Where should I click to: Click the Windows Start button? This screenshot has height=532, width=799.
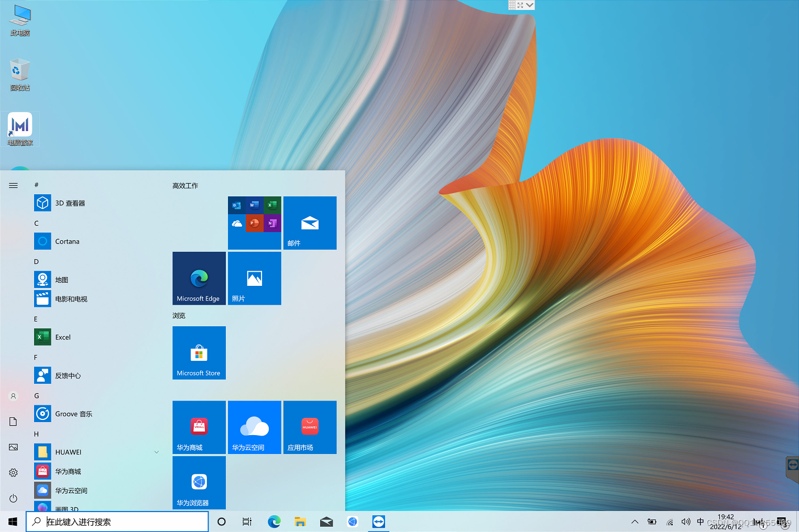(x=13, y=522)
